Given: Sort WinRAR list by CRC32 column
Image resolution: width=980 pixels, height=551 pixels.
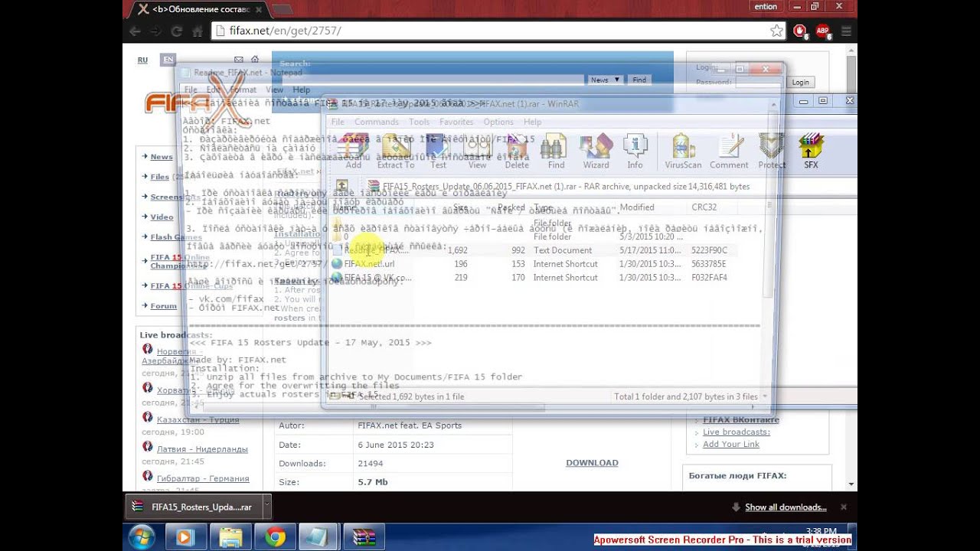Looking at the screenshot, I should coord(704,207).
